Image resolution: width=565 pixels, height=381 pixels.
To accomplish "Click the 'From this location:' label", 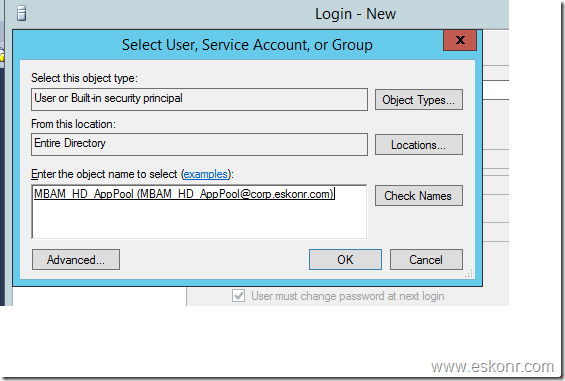I will [x=73, y=124].
